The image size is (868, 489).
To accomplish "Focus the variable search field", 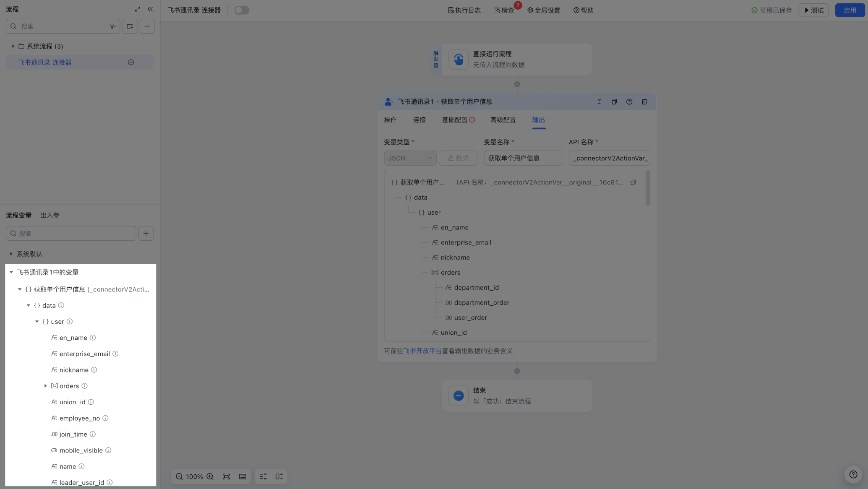I will (x=71, y=233).
